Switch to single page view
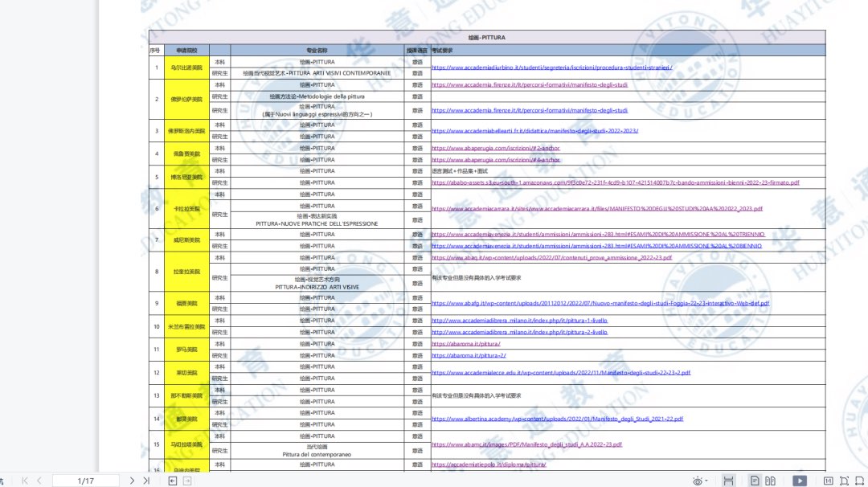Image resolution: width=868 pixels, height=487 pixels. [x=755, y=481]
